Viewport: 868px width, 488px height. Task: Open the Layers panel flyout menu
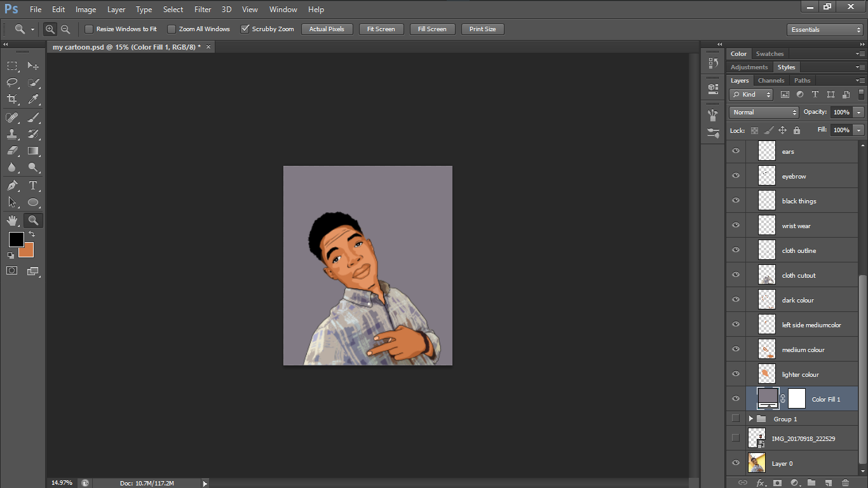click(x=860, y=81)
